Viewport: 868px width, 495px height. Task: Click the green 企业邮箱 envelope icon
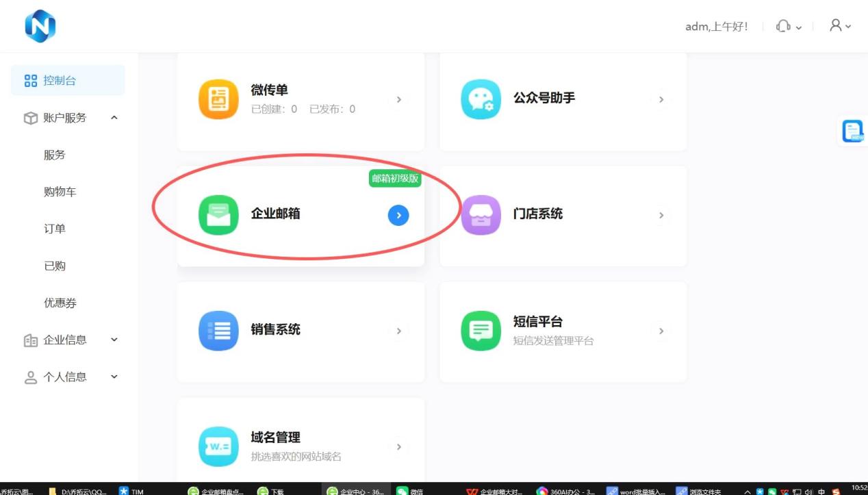(218, 215)
